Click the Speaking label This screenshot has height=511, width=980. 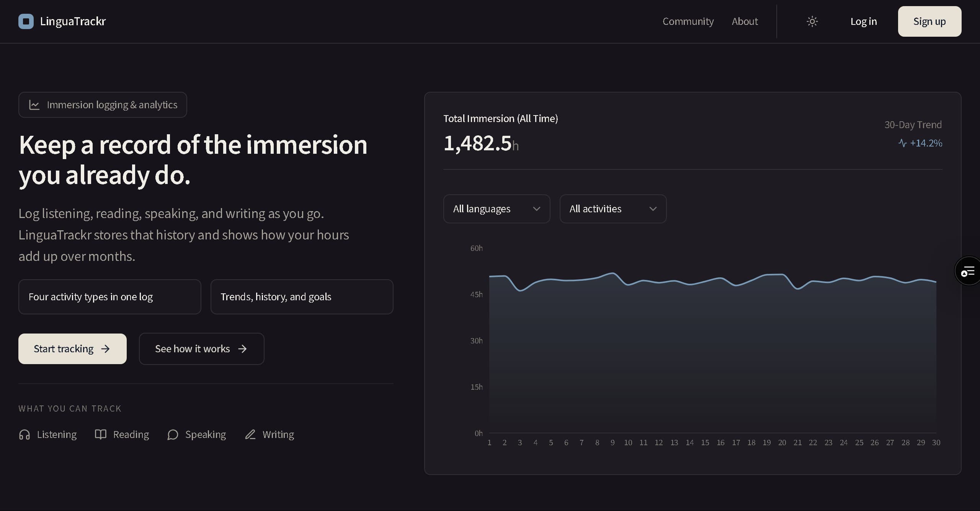pos(206,435)
